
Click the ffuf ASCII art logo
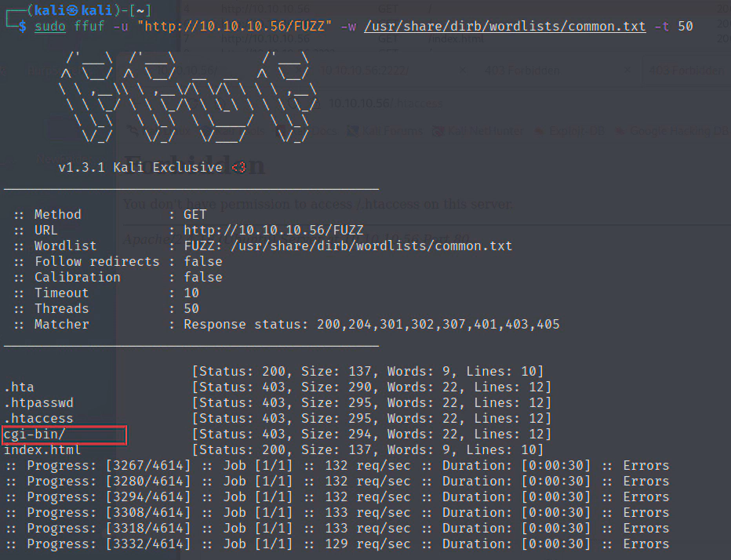pyautogui.click(x=188, y=99)
